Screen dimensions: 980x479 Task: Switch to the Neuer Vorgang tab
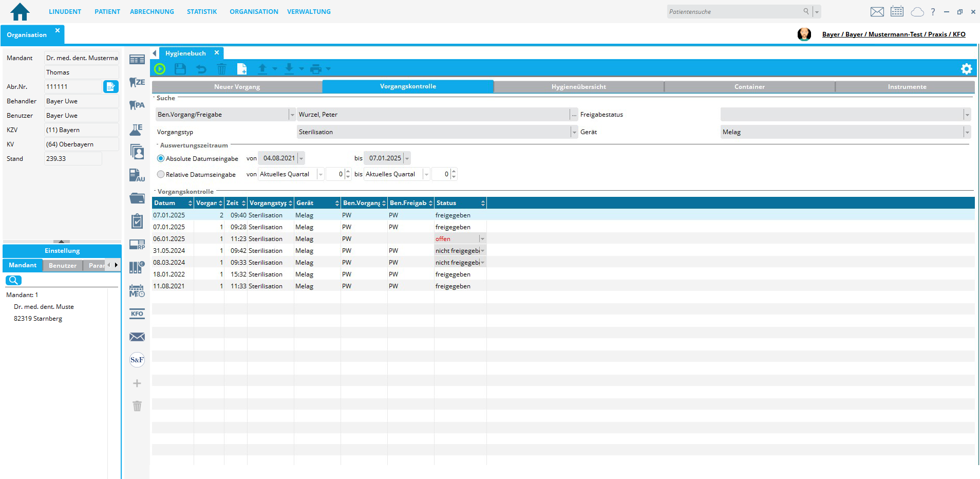coord(237,87)
